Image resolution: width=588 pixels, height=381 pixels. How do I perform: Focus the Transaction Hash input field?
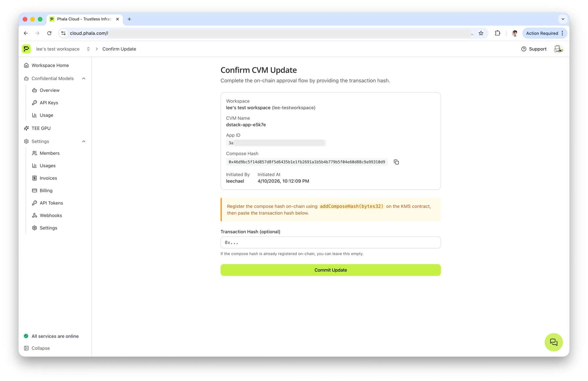tap(330, 242)
